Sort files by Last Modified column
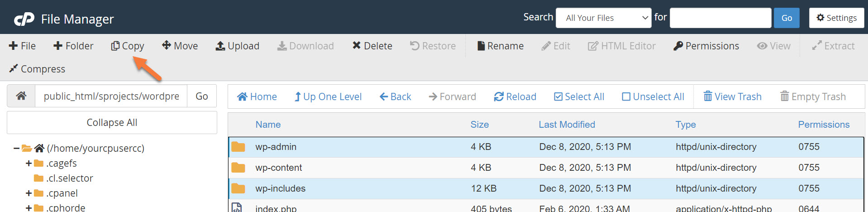The height and width of the screenshot is (212, 868). click(567, 125)
